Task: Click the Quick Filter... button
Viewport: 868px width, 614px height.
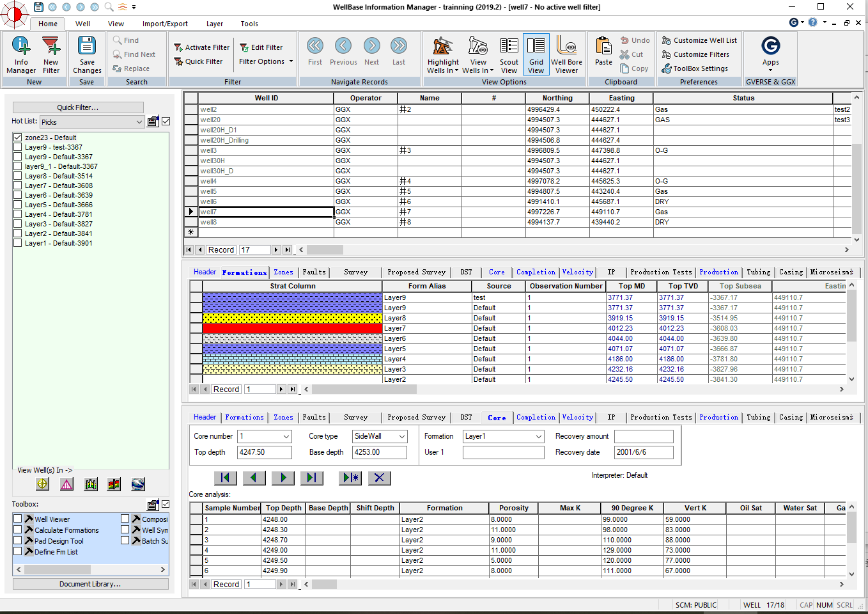Action: coord(78,107)
